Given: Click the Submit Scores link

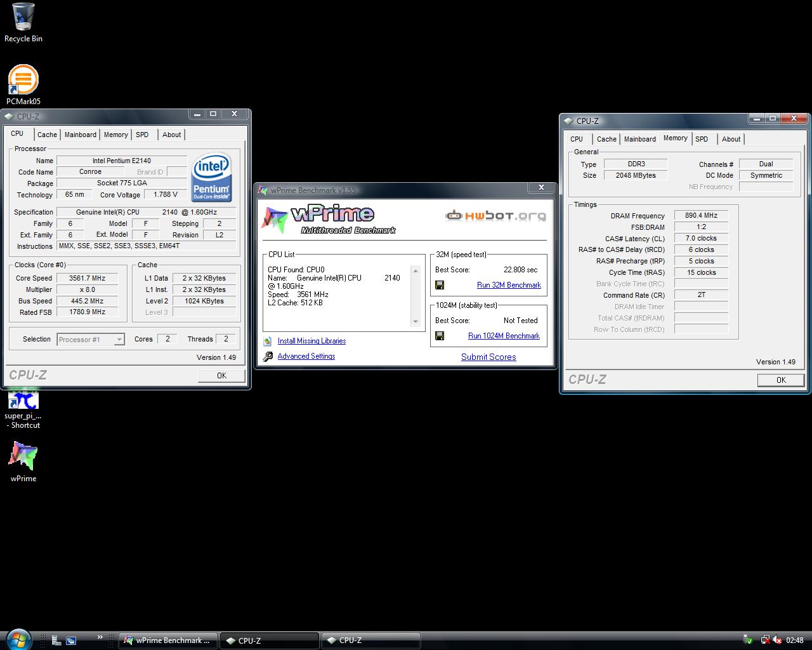Looking at the screenshot, I should [488, 357].
